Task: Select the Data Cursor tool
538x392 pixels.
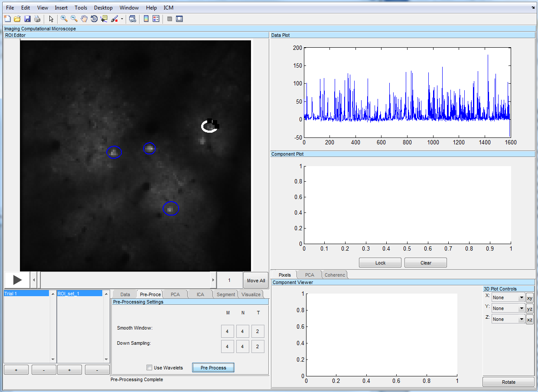Action: (104, 19)
